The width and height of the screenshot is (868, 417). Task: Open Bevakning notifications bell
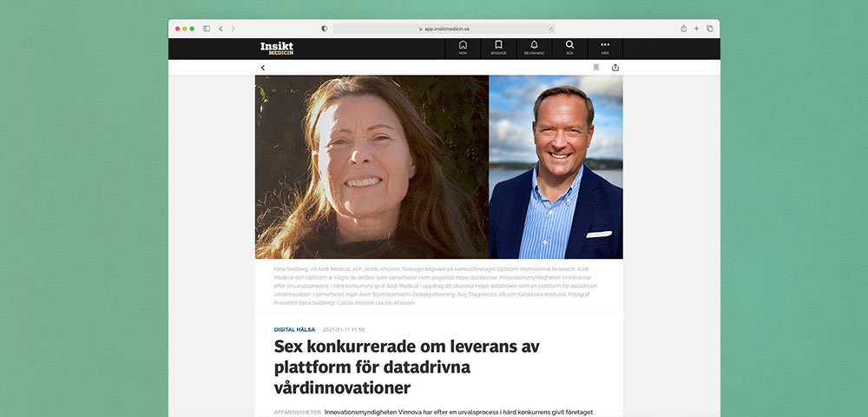[x=534, y=48]
